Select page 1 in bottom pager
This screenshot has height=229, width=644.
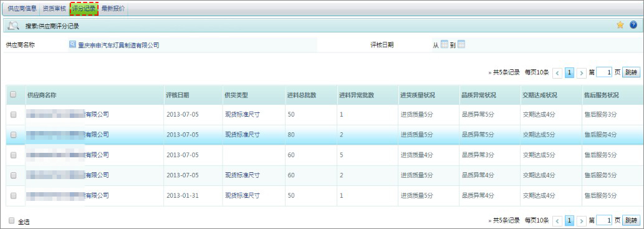(569, 221)
